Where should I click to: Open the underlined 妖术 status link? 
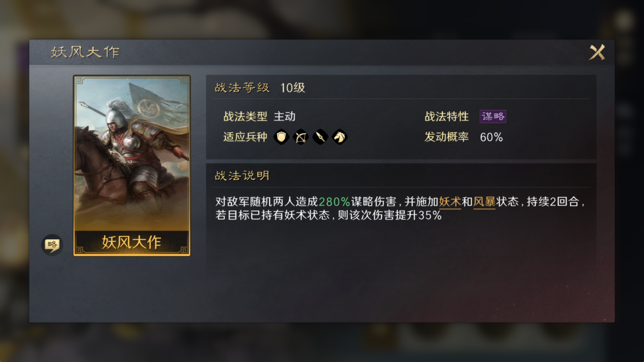click(450, 202)
